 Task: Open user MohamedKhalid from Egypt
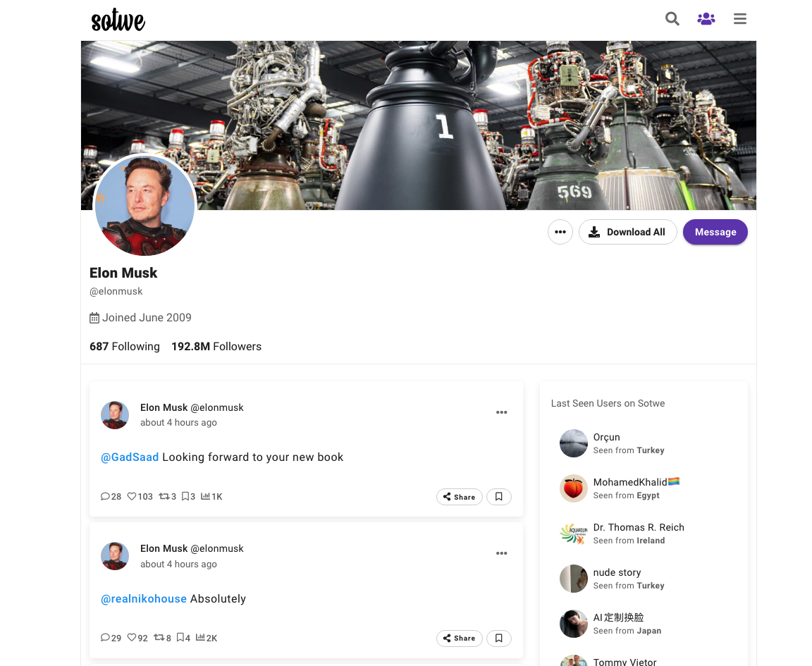(x=636, y=482)
